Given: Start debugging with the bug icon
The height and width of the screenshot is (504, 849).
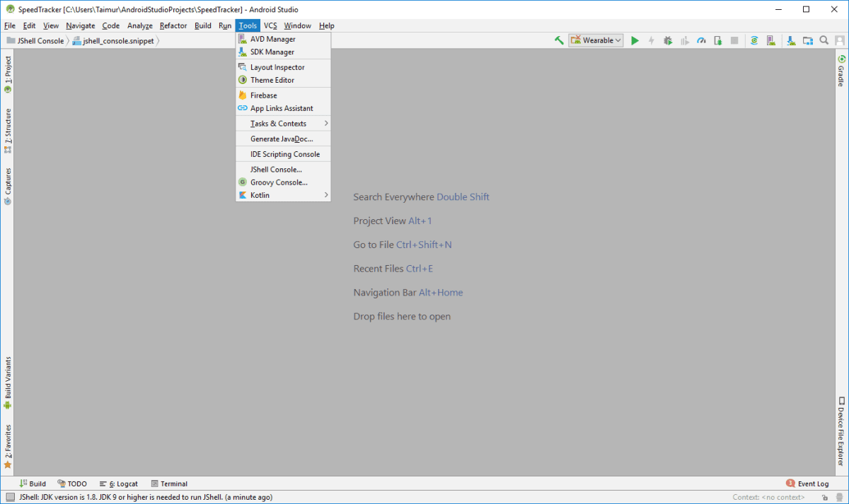Looking at the screenshot, I should click(668, 40).
